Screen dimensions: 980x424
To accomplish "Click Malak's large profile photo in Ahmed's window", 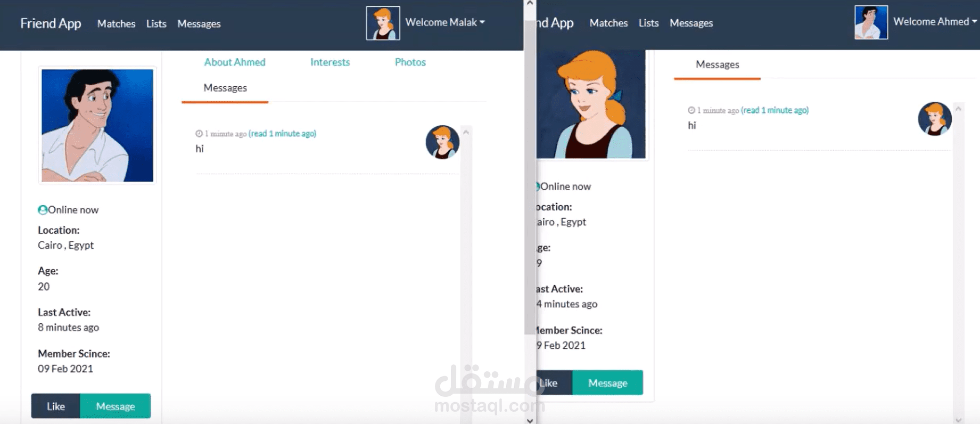I will 591,104.
